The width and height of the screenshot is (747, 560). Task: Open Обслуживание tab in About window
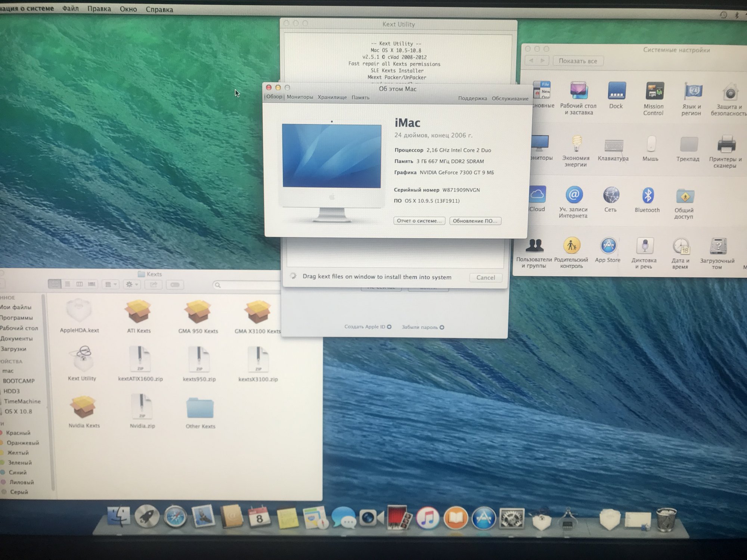pos(510,99)
